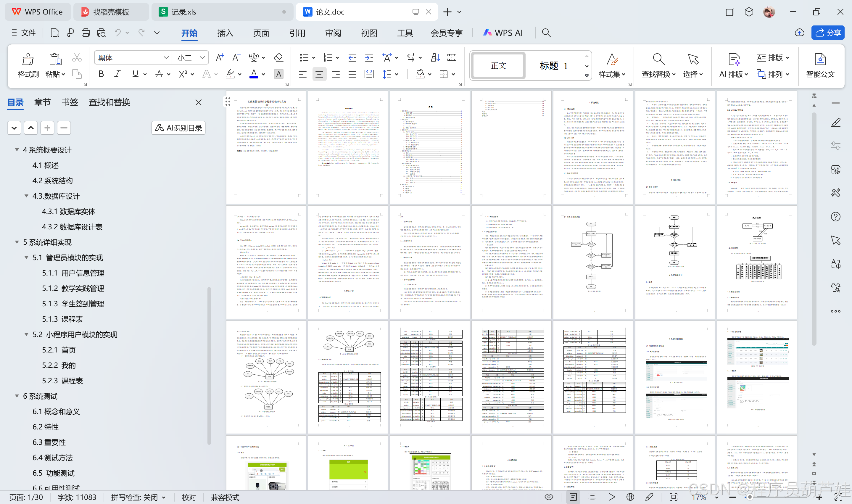Click the clear formatting eraser icon
The height and width of the screenshot is (504, 852).
278,57
